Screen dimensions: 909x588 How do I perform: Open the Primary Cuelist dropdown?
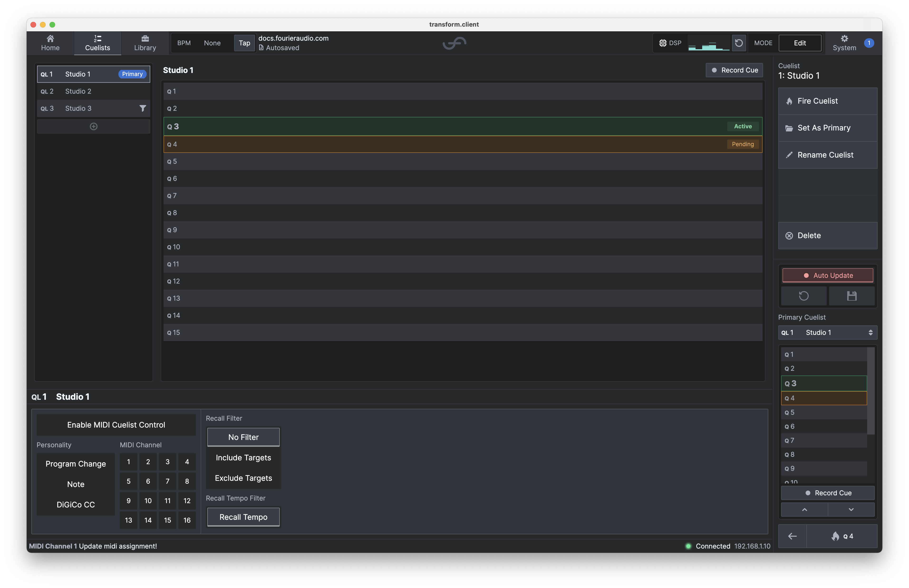coord(827,333)
